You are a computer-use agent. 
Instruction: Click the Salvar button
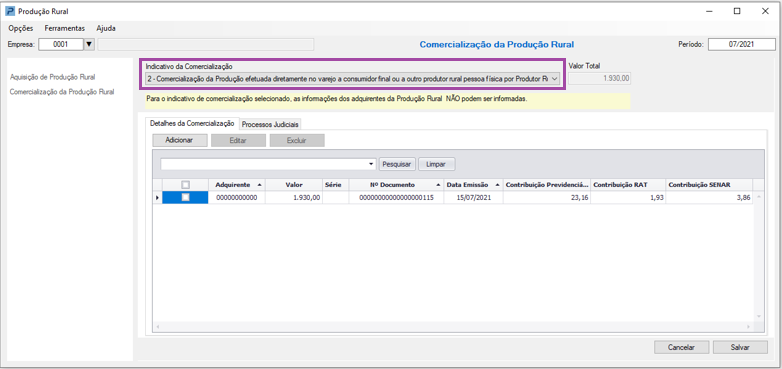pyautogui.click(x=741, y=347)
